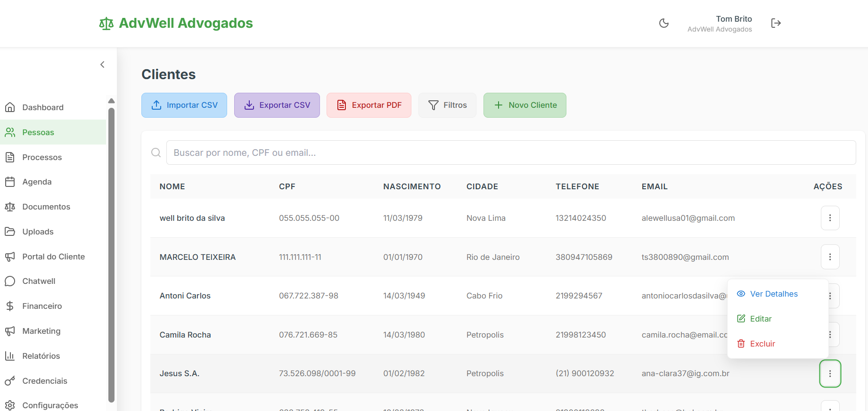This screenshot has height=411, width=868.
Task: Click the CIDADE column header
Action: (482, 186)
